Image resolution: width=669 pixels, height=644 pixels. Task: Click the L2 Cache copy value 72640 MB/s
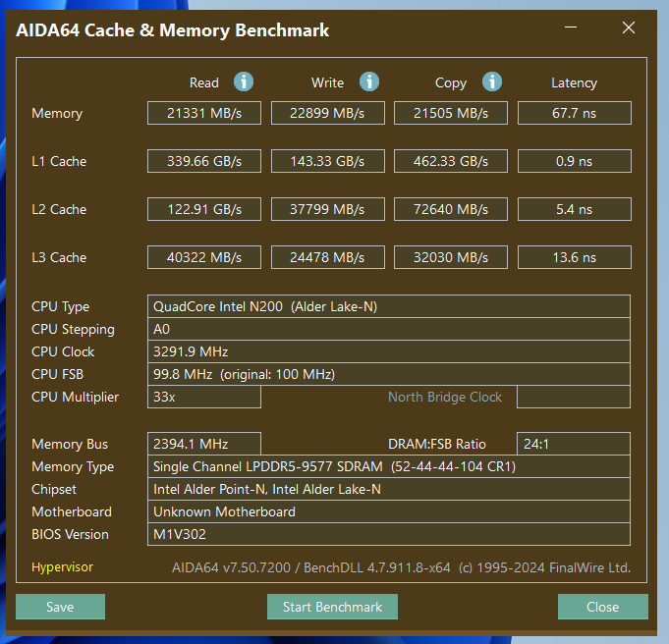point(451,209)
